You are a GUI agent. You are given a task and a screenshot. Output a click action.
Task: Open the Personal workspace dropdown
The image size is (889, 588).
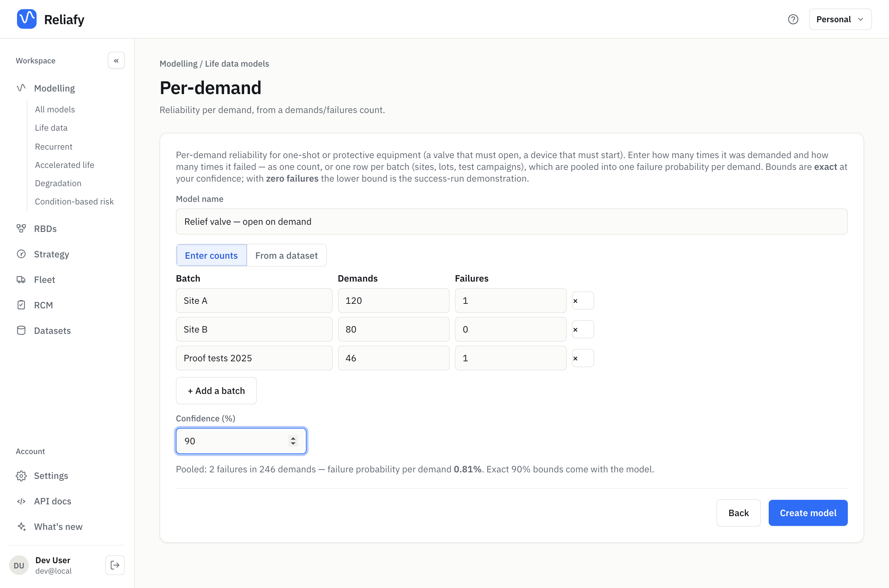(840, 19)
